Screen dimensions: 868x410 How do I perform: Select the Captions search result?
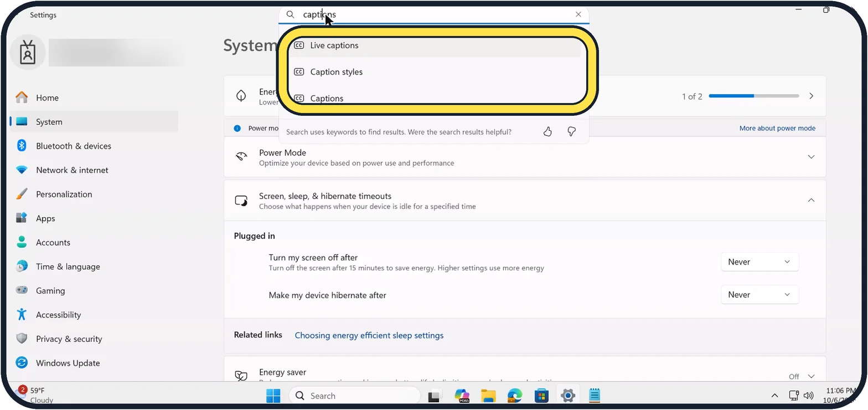click(435, 98)
